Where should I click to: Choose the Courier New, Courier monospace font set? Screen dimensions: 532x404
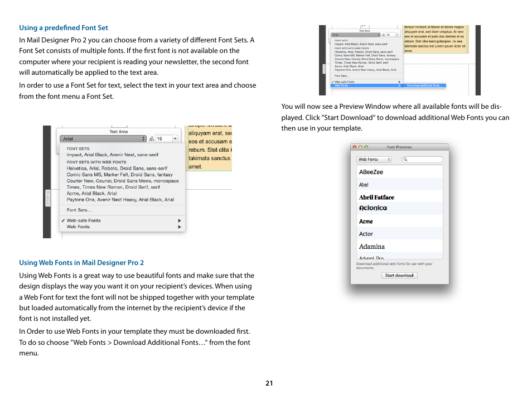(123, 181)
